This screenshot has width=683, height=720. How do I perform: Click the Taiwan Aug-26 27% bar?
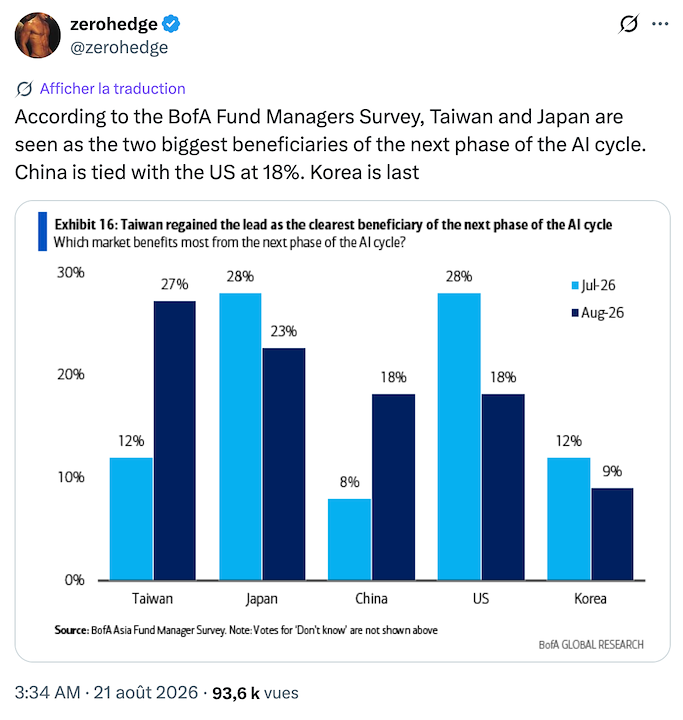coord(175,441)
